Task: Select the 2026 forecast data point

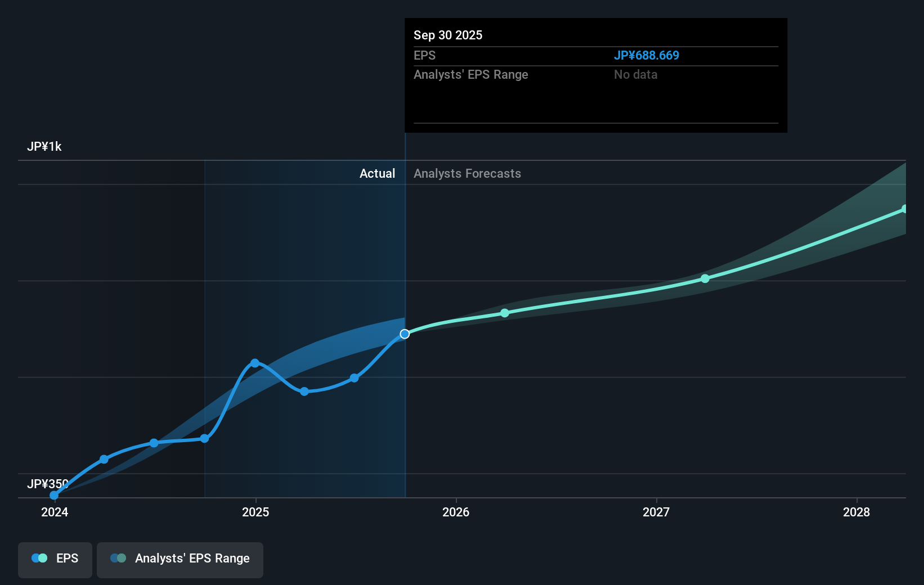Action: coord(504,313)
